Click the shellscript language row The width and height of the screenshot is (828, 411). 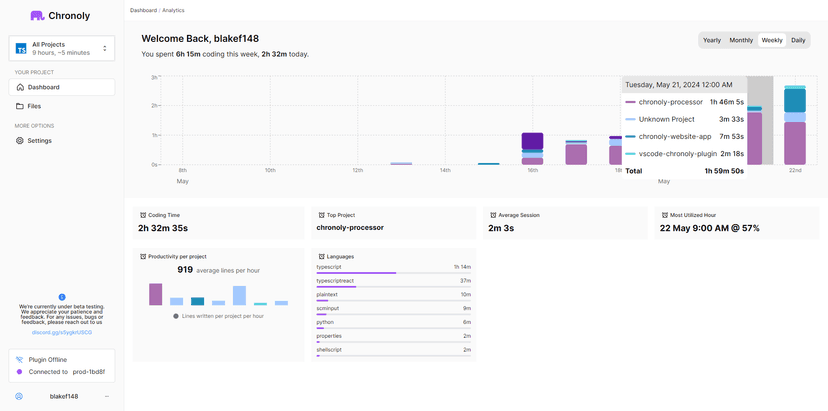[393, 352]
